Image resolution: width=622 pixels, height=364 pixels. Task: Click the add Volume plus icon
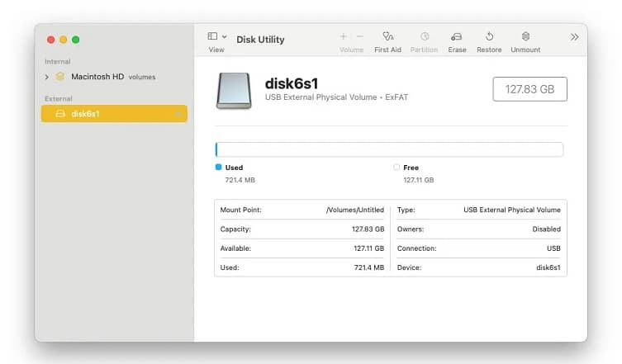344,36
